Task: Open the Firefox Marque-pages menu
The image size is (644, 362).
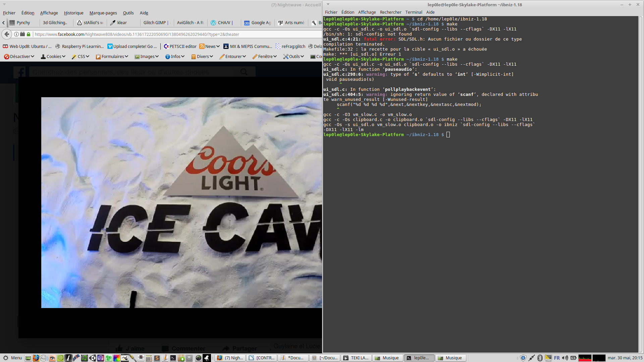Action: (103, 13)
